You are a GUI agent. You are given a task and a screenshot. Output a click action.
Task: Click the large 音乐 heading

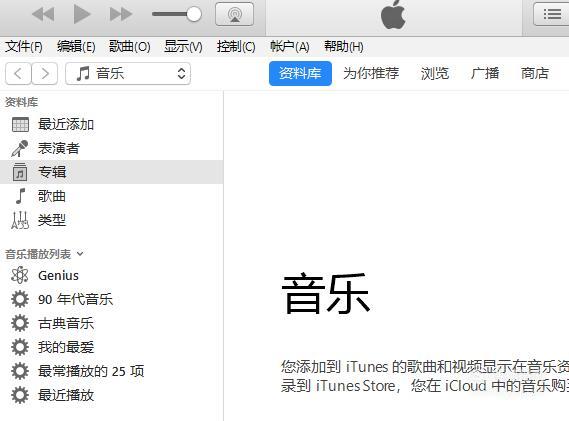[x=326, y=294]
